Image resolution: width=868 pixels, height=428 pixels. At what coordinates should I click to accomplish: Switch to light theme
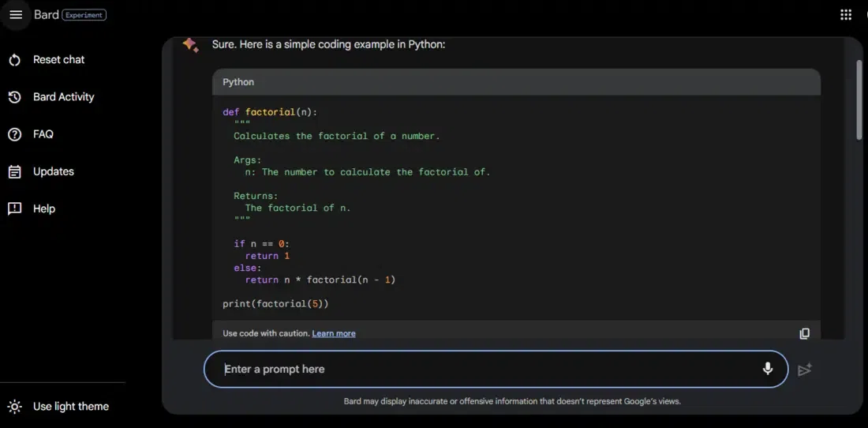[70, 407]
